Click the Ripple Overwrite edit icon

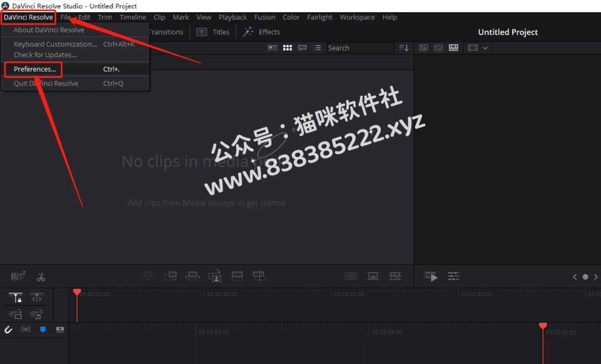pyautogui.click(x=193, y=276)
